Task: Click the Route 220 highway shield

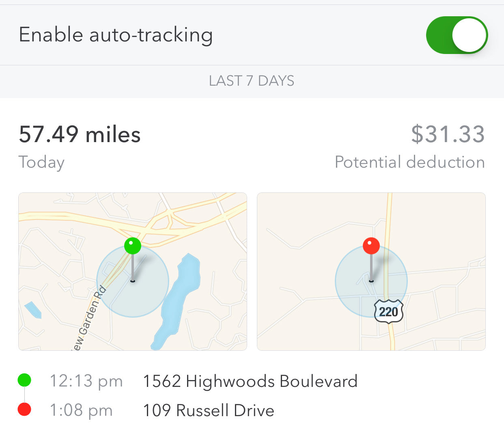Action: [388, 311]
